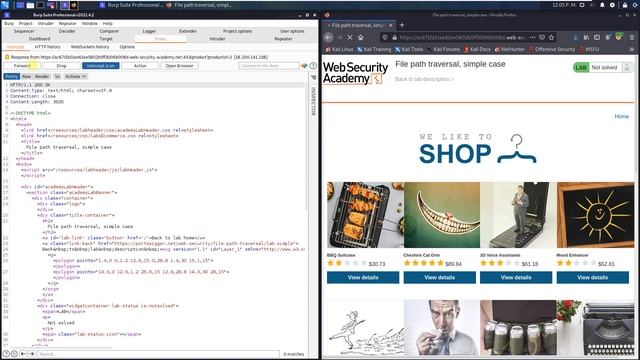Open the Project menu in Burp
The height and width of the screenshot is (360, 640).
(x=25, y=23)
